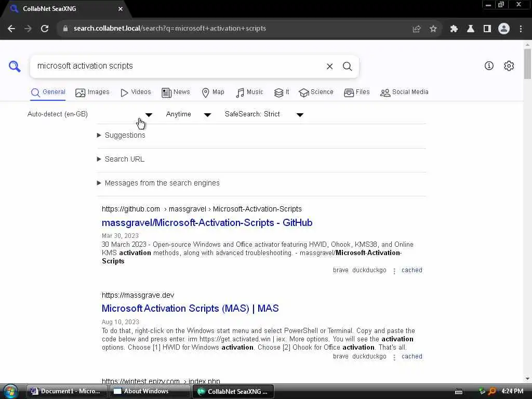Click the https://github.com result URL
532x399 pixels.
[202, 209]
